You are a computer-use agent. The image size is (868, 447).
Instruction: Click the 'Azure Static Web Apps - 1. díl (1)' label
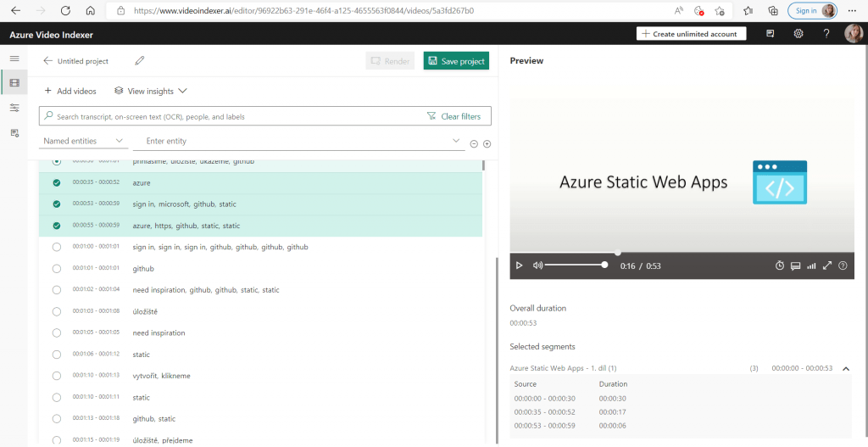click(x=564, y=368)
